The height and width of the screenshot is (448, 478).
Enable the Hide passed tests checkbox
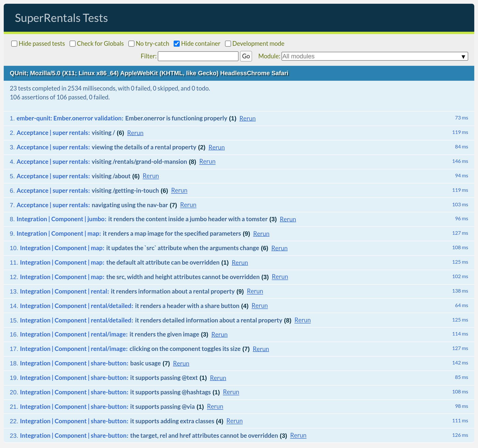pyautogui.click(x=14, y=43)
